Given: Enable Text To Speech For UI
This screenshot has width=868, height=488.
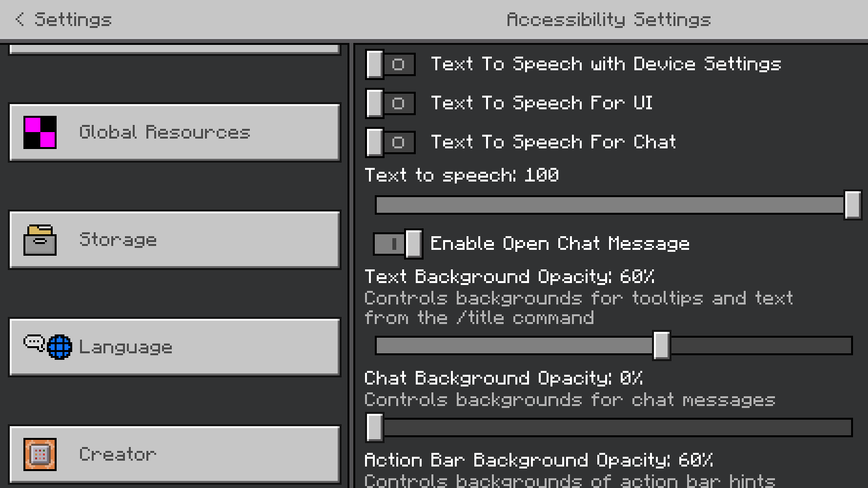Looking at the screenshot, I should (x=390, y=103).
